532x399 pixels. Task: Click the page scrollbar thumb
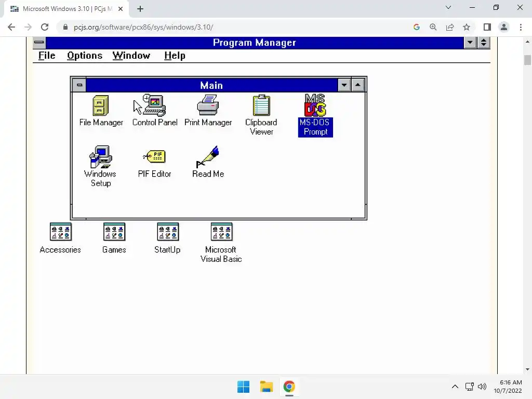[527, 60]
